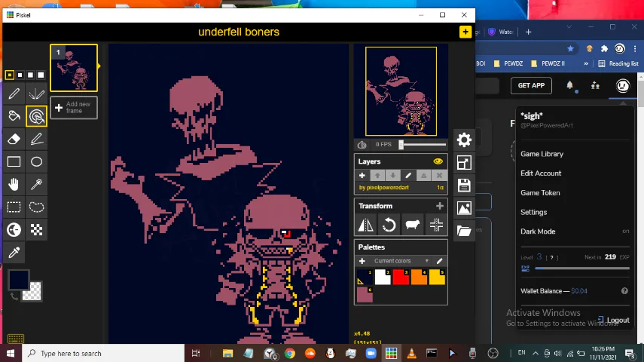Click the Clone sheep transform icon
644x362 pixels.
[412, 225]
